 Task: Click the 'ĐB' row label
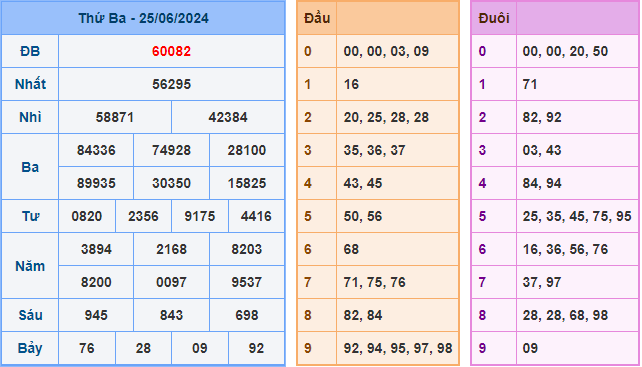pyautogui.click(x=30, y=51)
